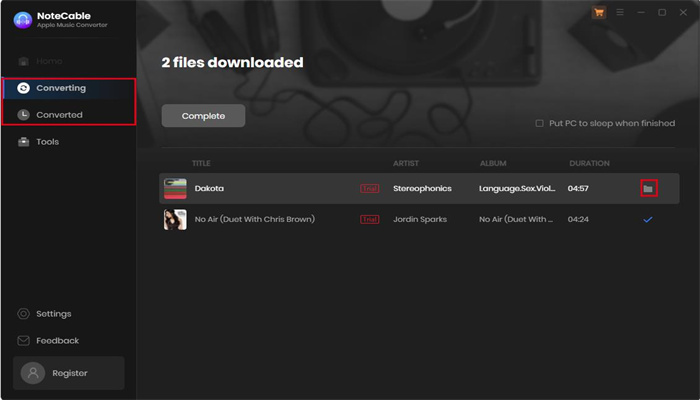Minimize the NoteCable window
Viewport: 700px width, 400px height.
641,12
